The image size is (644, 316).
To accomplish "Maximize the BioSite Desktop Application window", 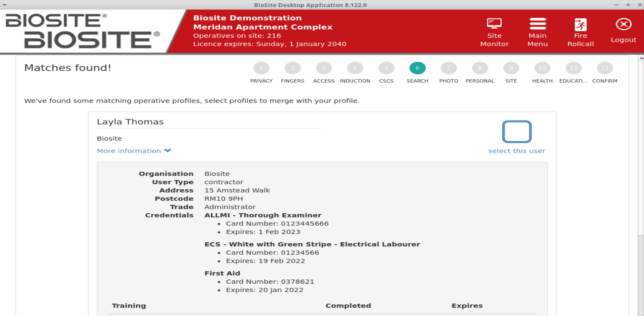I will (x=628, y=5).
